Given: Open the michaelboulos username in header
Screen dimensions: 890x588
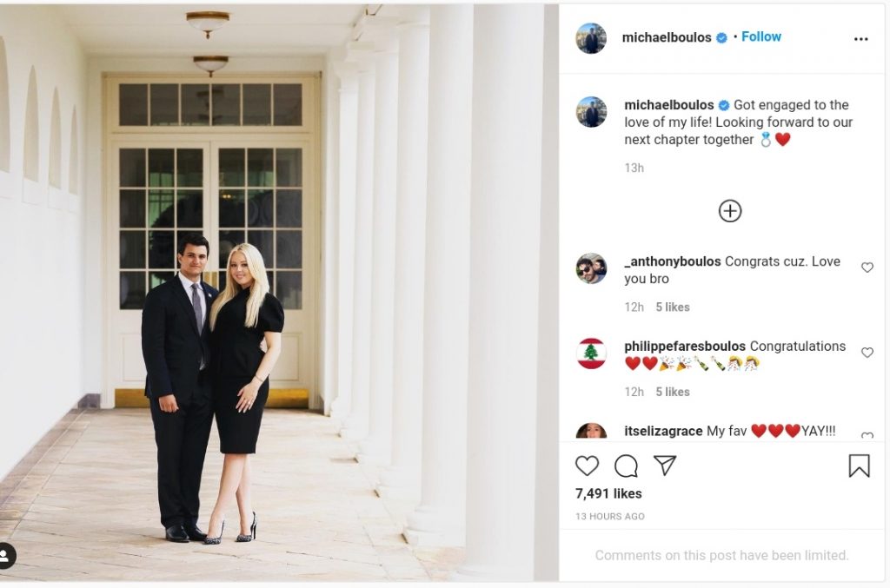Looking at the screenshot, I should (667, 37).
